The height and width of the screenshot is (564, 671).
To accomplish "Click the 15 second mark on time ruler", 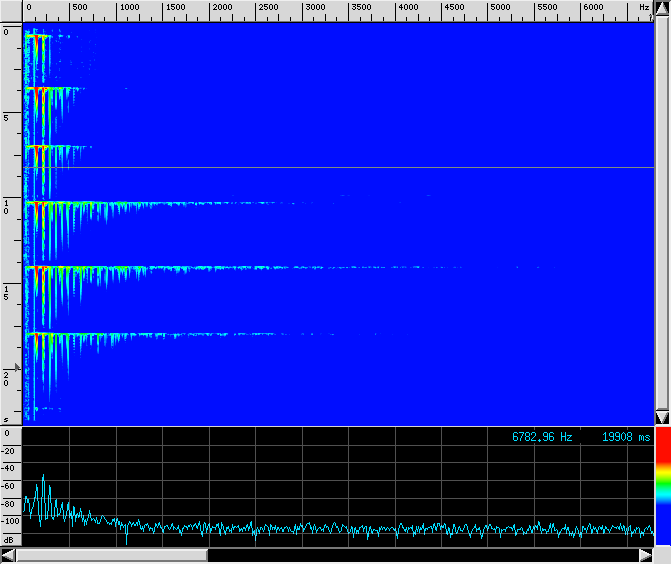I will (6, 292).
